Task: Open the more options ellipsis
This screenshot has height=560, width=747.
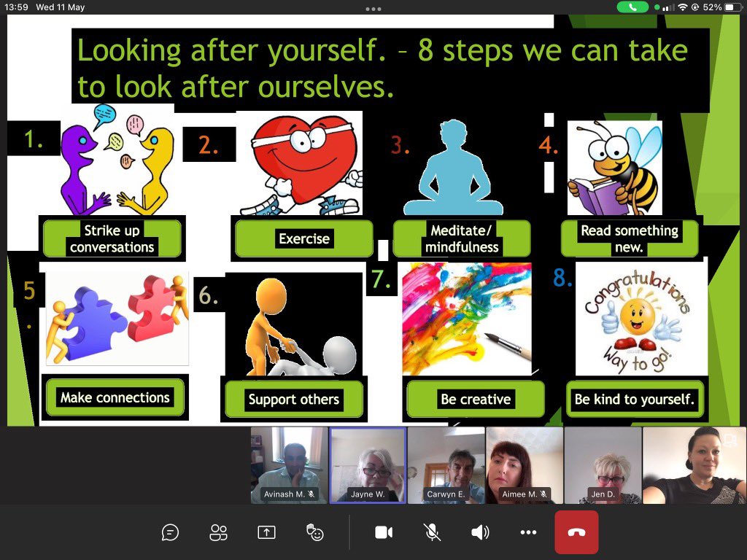Action: [x=528, y=532]
